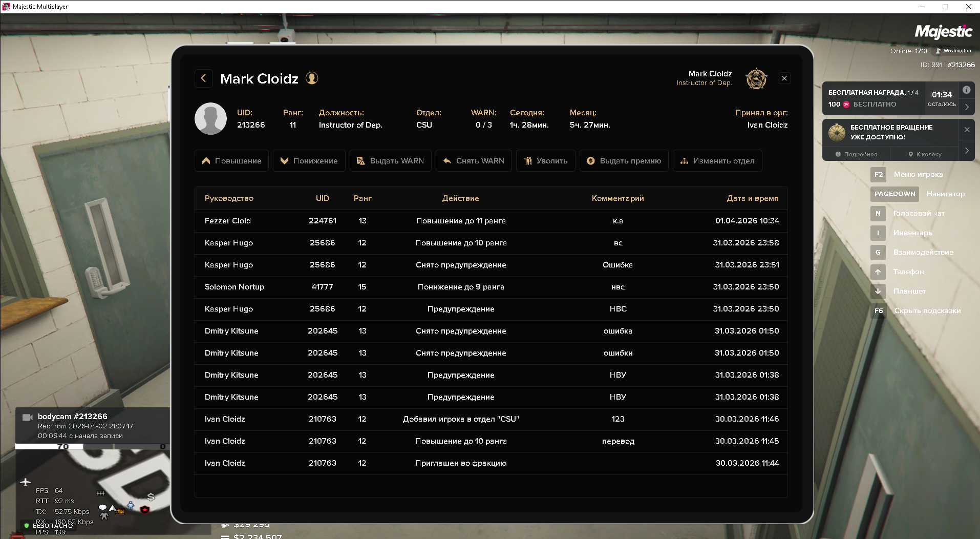Screen dimensions: 980x539
Task: Click the I key hint for Инвентарь
Action: coord(878,233)
